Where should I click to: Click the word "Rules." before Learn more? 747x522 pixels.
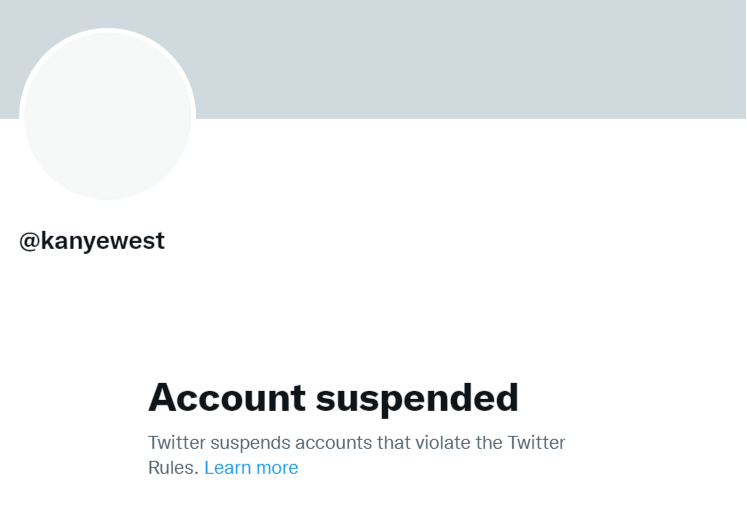(x=173, y=467)
